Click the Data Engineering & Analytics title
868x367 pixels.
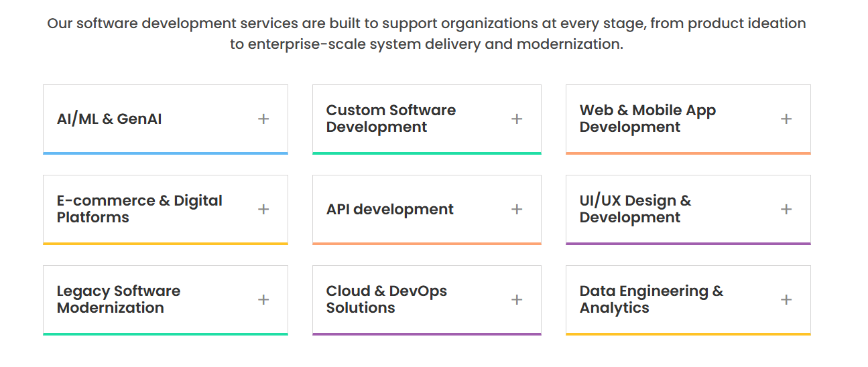[651, 299]
